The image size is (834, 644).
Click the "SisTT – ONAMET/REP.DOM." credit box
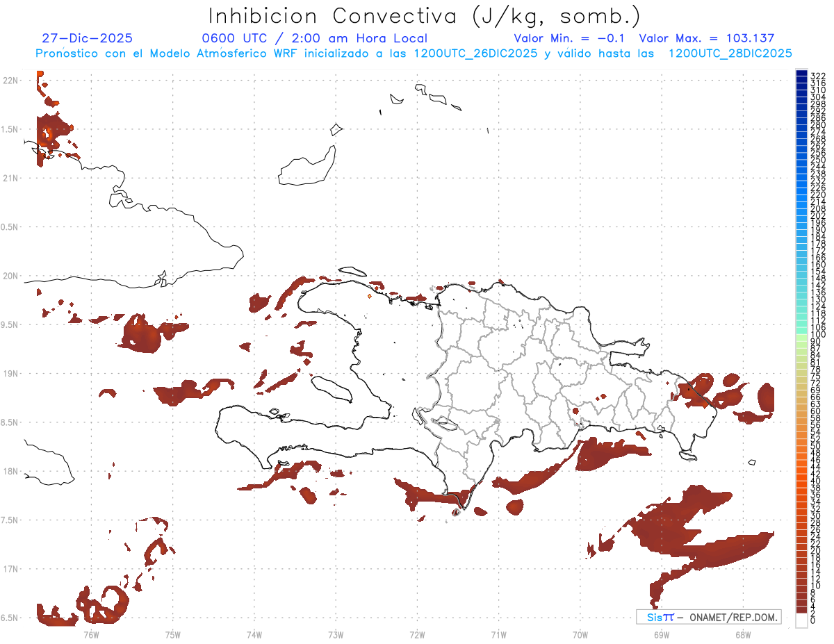708,617
